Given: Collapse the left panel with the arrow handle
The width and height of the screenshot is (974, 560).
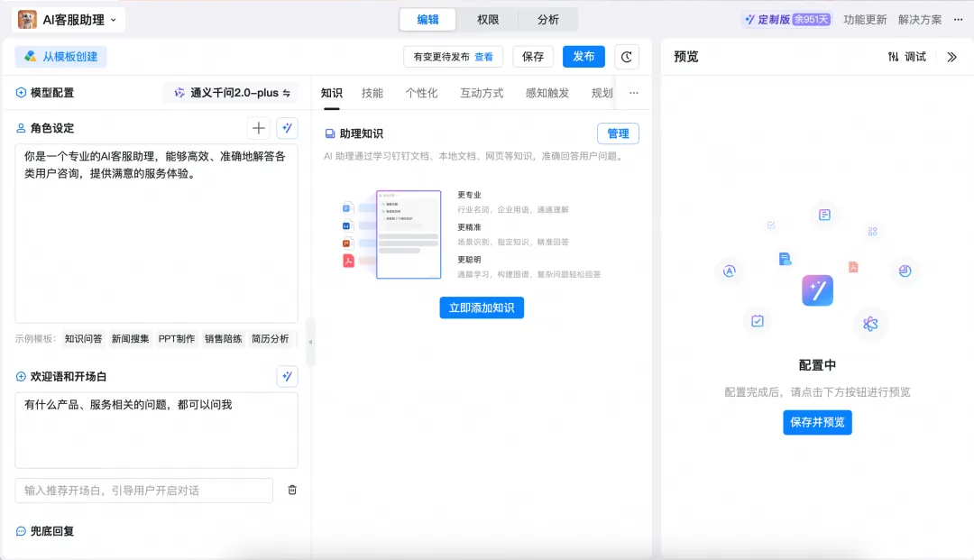Looking at the screenshot, I should pos(310,342).
